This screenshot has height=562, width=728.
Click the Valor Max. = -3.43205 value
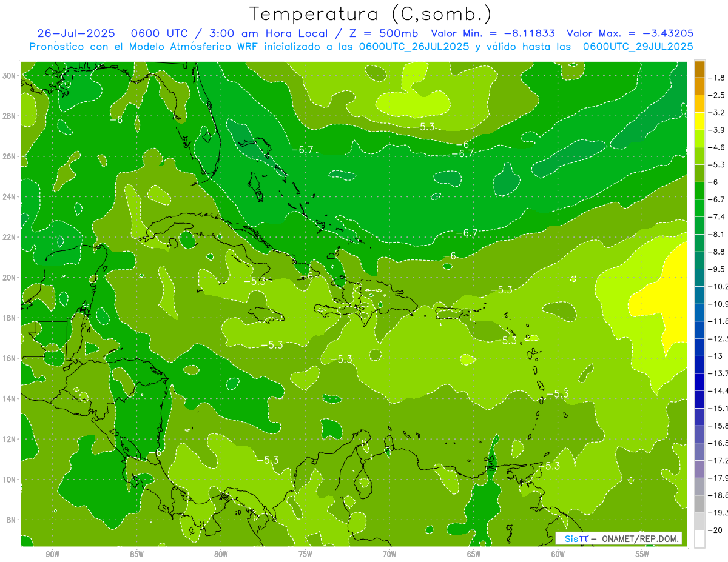pos(630,33)
